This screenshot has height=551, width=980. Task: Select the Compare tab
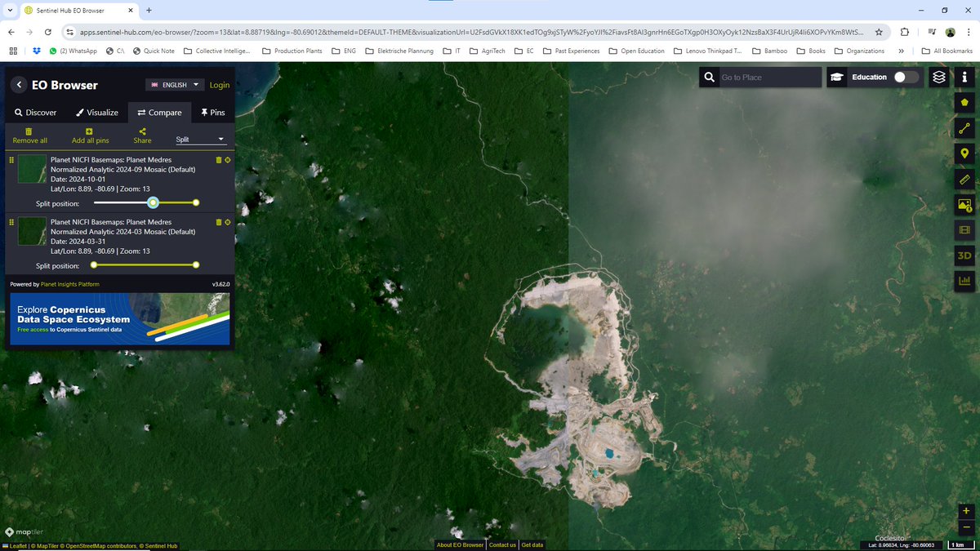pos(159,113)
